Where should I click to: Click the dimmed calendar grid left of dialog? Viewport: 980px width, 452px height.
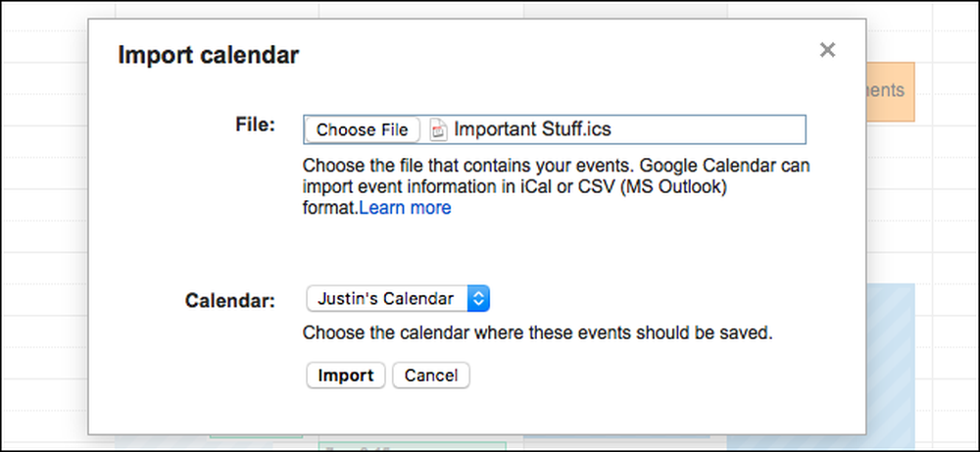click(44, 226)
